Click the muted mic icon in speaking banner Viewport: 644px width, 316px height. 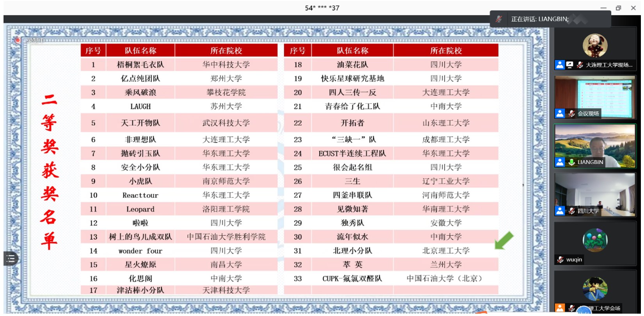tap(498, 19)
